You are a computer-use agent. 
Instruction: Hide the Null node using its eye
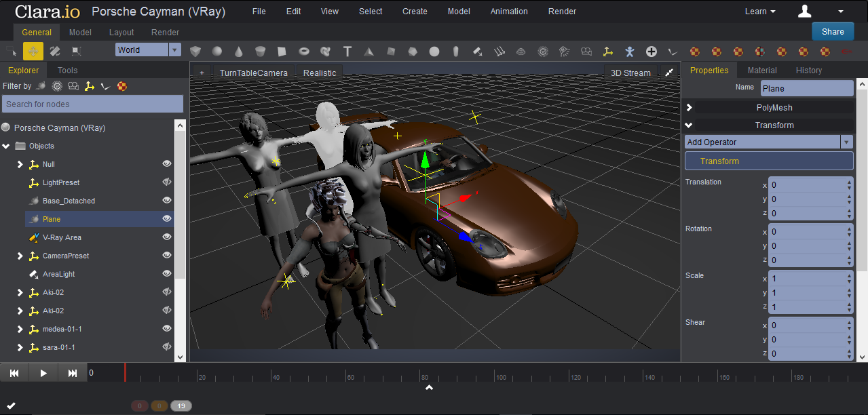click(x=166, y=164)
